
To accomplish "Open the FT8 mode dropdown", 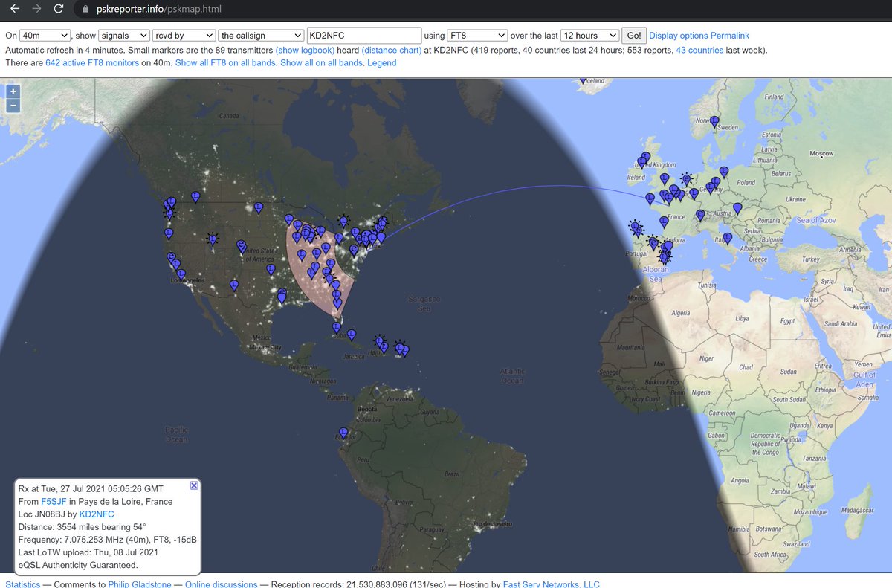I will [478, 35].
